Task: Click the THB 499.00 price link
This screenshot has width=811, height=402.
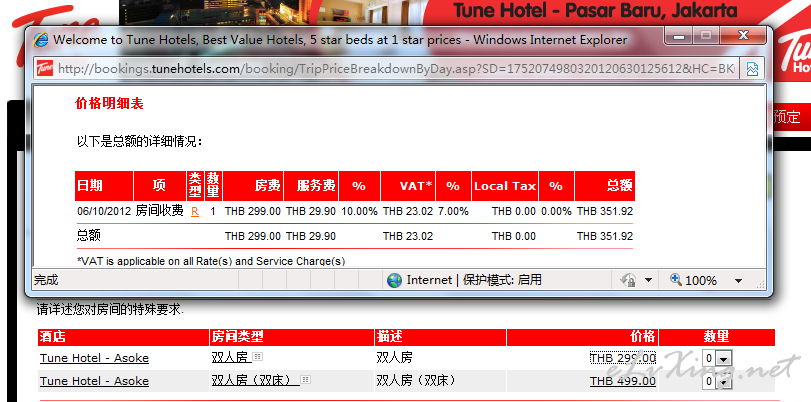Action: [623, 381]
